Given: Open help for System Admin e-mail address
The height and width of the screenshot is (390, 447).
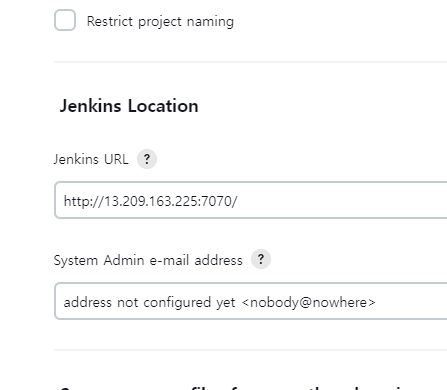Looking at the screenshot, I should 261,259.
